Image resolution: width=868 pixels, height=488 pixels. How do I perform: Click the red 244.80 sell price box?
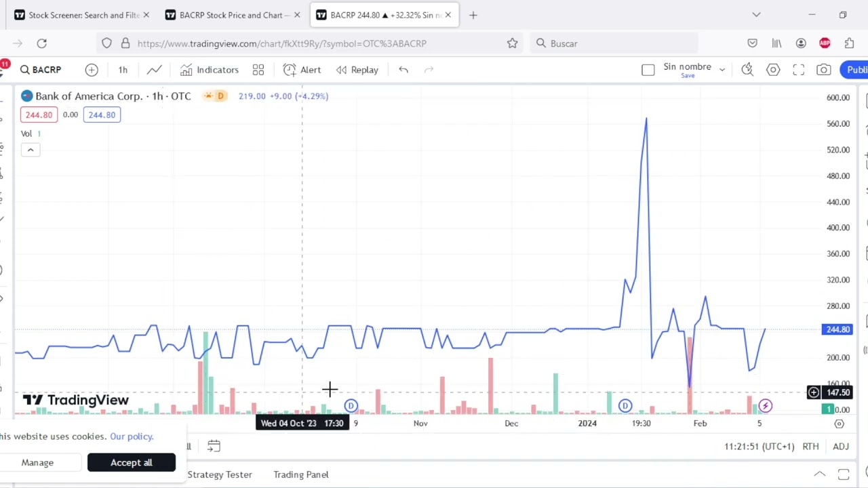pos(39,115)
